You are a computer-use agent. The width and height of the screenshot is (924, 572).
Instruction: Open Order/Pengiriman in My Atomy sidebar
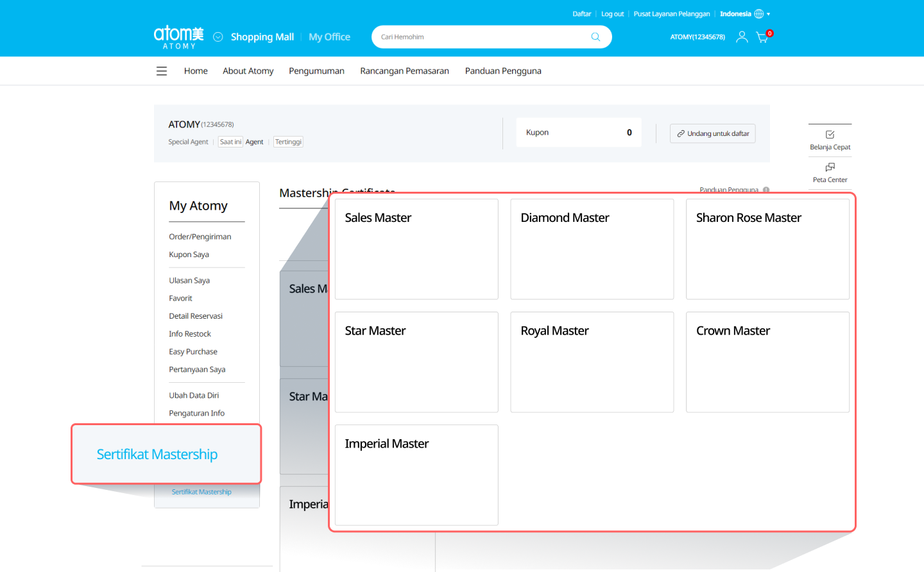(200, 237)
